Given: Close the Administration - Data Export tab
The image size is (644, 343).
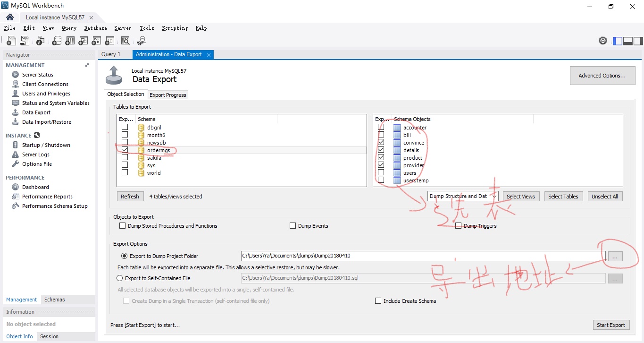Looking at the screenshot, I should 209,55.
